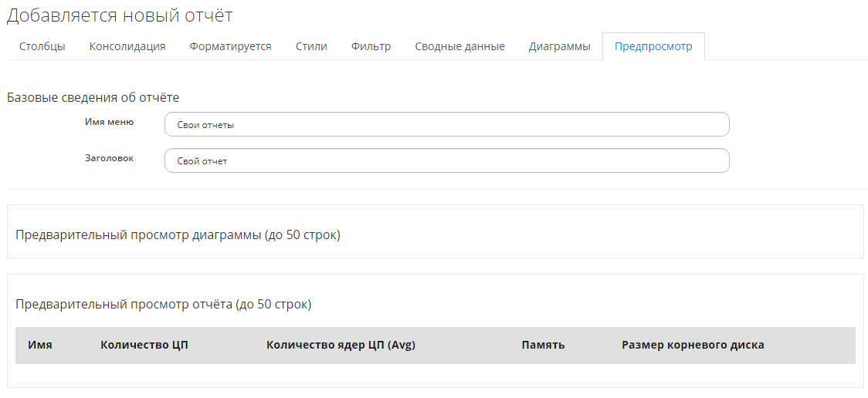Focus the Заголовок text field
The width and height of the screenshot is (868, 398).
click(x=446, y=160)
